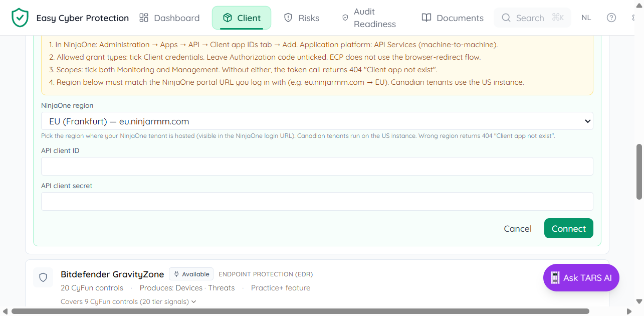Viewport: 644px width, 316px height.
Task: Click the Dashboard grid icon
Action: 144,18
